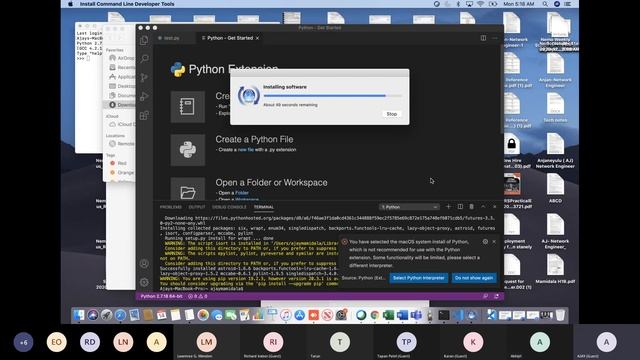This screenshot has width=640, height=360.
Task: Click Python 2.7.16 64-bit in the status bar
Action: [161, 296]
